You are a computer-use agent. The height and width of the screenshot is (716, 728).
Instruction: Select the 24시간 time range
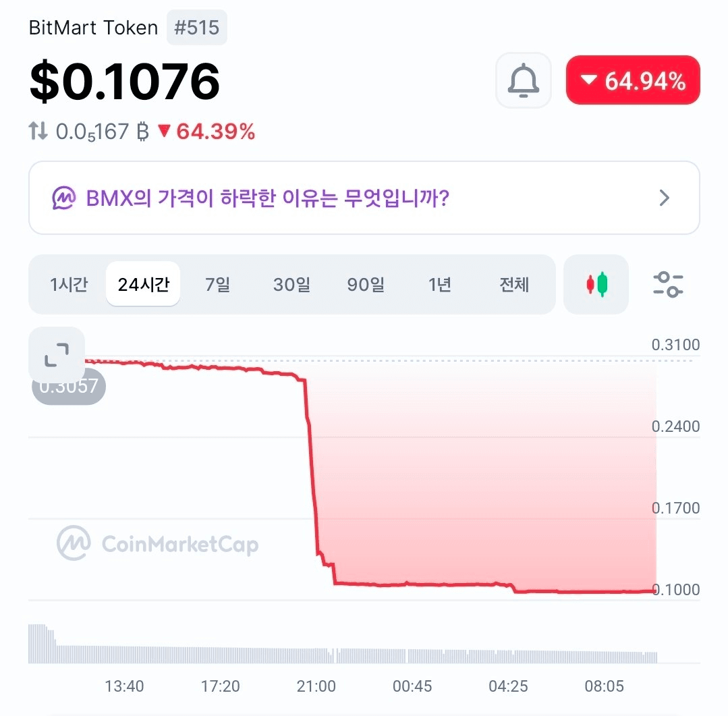(x=144, y=284)
